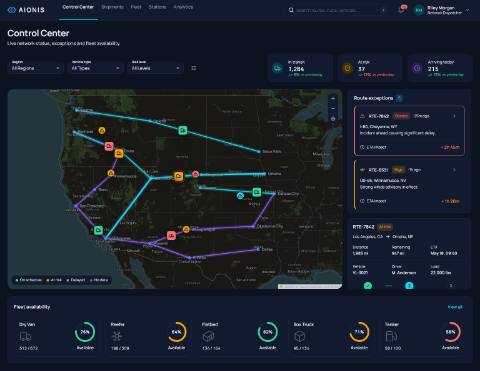
Task: Click the Riley Morgan avatar
Action: [419, 10]
